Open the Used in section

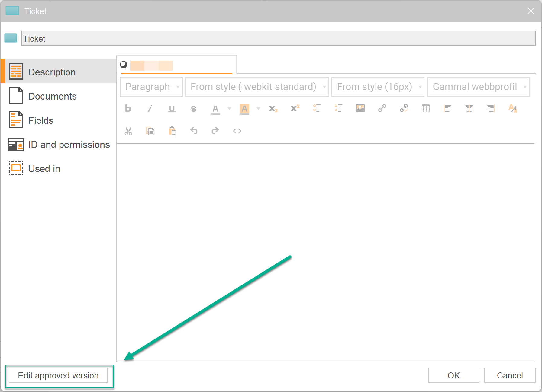tap(44, 168)
